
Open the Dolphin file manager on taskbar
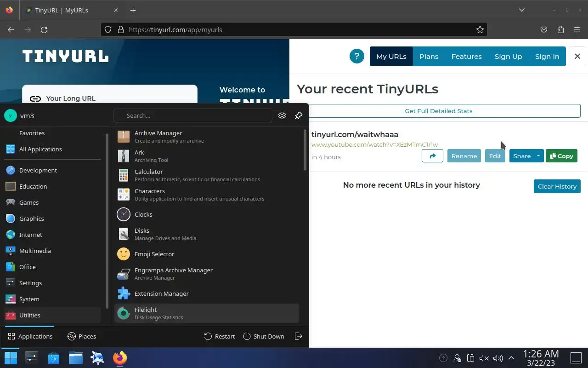(x=76, y=358)
